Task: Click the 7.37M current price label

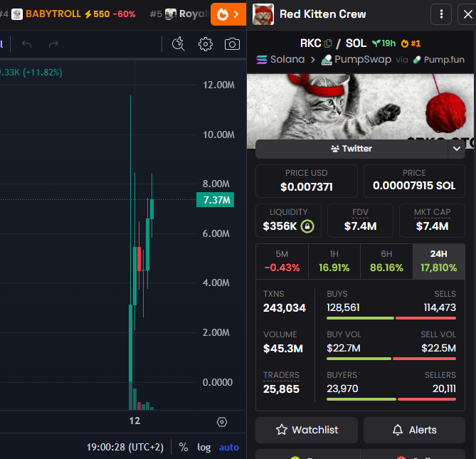Action: pyautogui.click(x=216, y=200)
